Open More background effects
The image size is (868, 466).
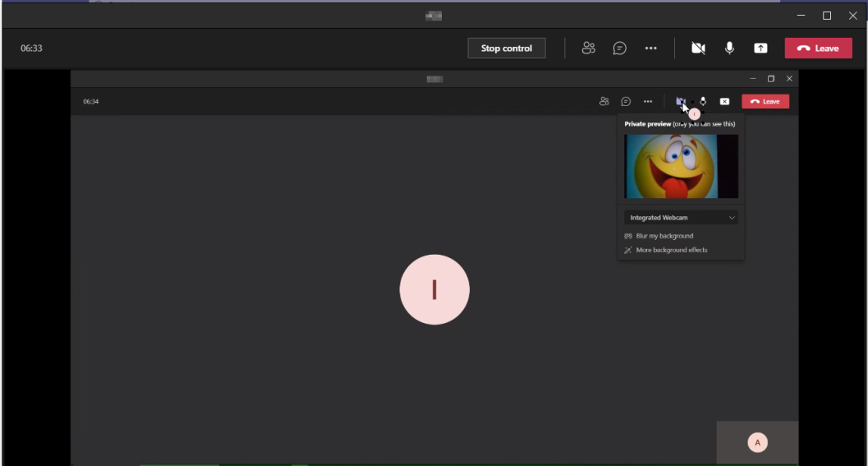[x=666, y=250]
